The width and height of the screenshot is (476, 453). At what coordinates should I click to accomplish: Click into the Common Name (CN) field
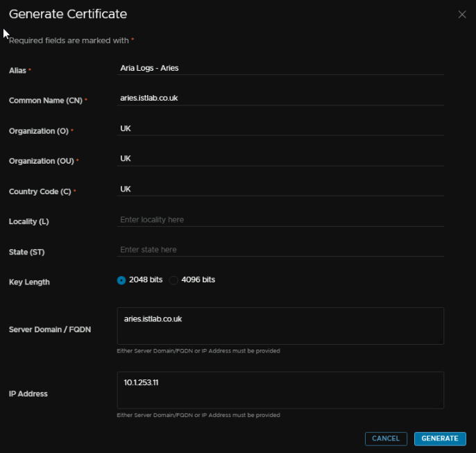coord(280,98)
